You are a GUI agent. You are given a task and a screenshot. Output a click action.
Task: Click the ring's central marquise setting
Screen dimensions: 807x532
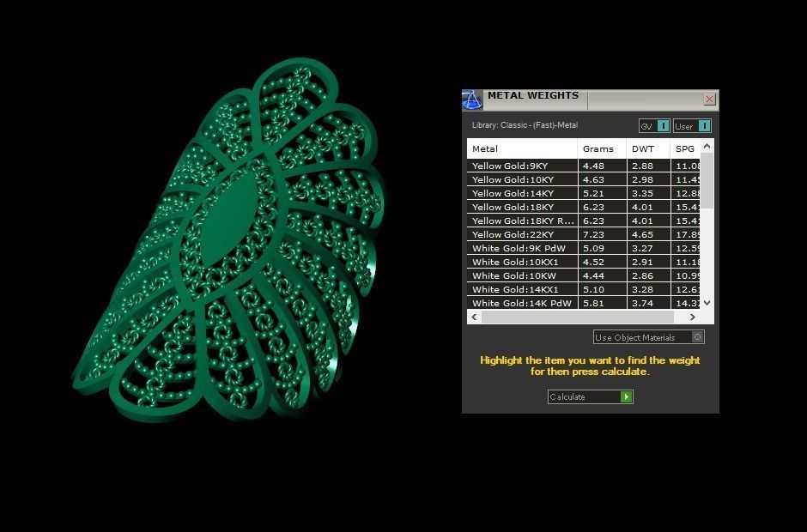click(x=229, y=220)
